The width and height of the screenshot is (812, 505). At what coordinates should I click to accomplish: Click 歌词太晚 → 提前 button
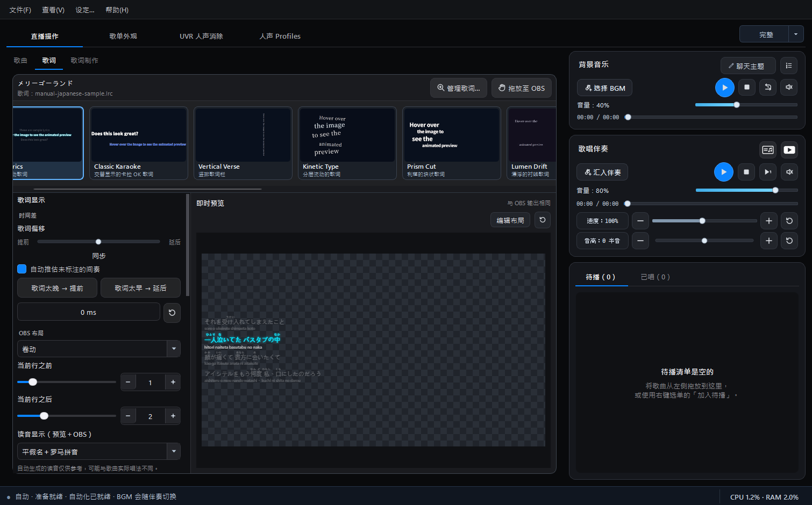pyautogui.click(x=58, y=288)
